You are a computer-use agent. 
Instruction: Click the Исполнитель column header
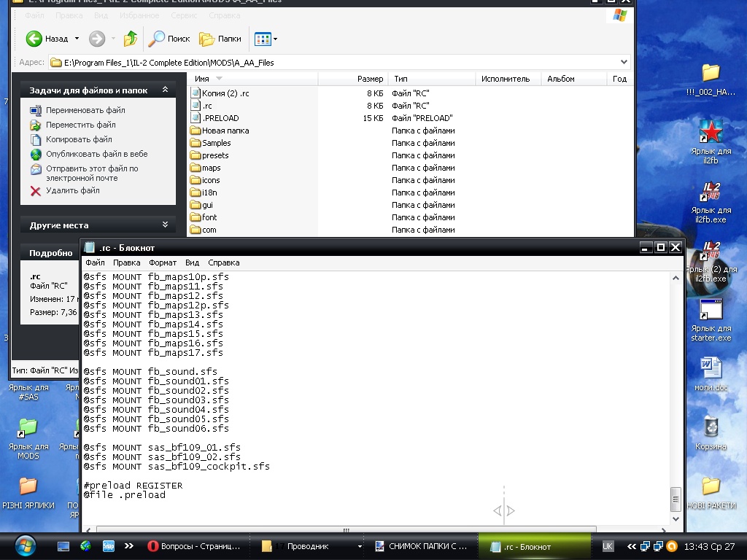point(508,79)
